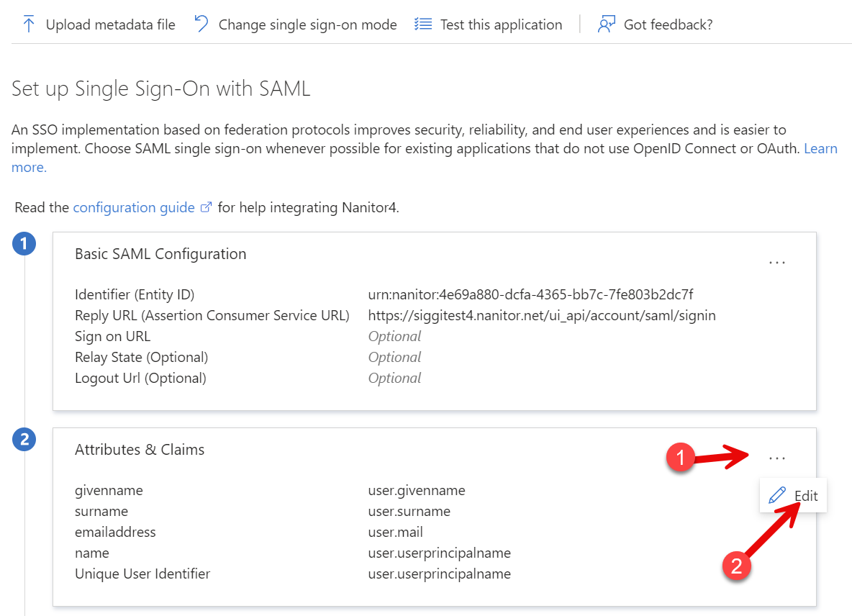The height and width of the screenshot is (616, 852).
Task: Click the pencil icon in the Edit popup
Action: coord(777,496)
